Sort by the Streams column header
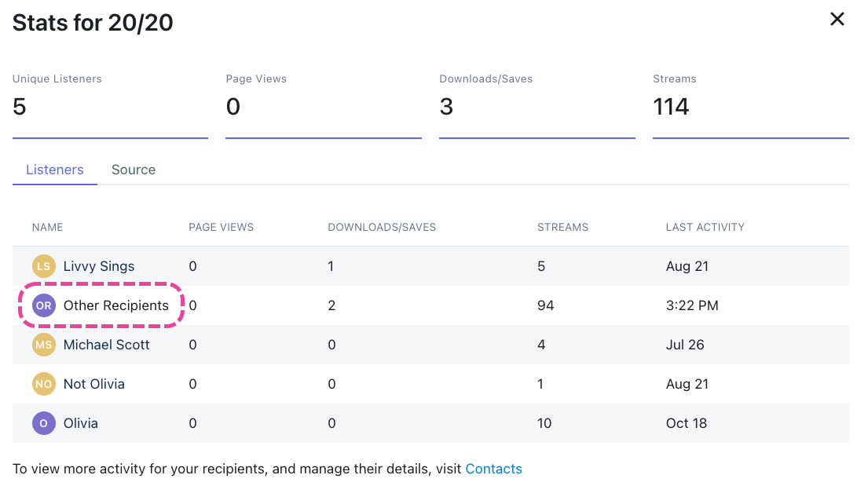Screen dimensions: 868x486 pyautogui.click(x=562, y=227)
